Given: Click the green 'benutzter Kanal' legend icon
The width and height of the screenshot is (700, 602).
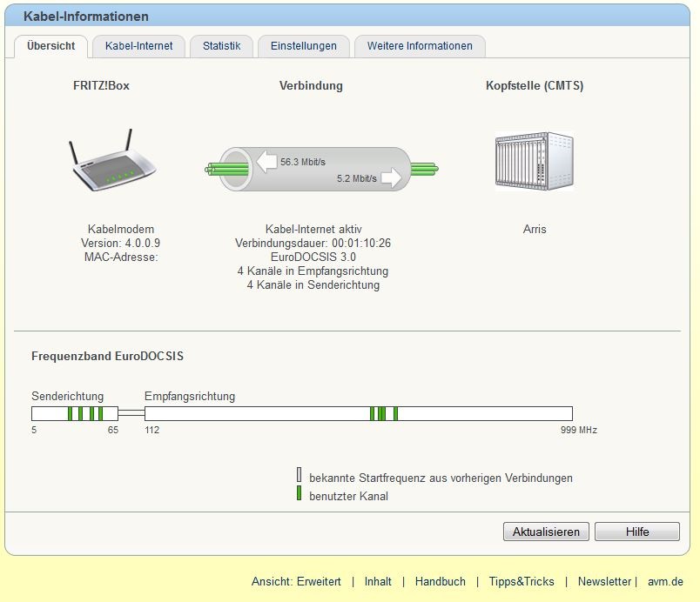Looking at the screenshot, I should (x=299, y=494).
